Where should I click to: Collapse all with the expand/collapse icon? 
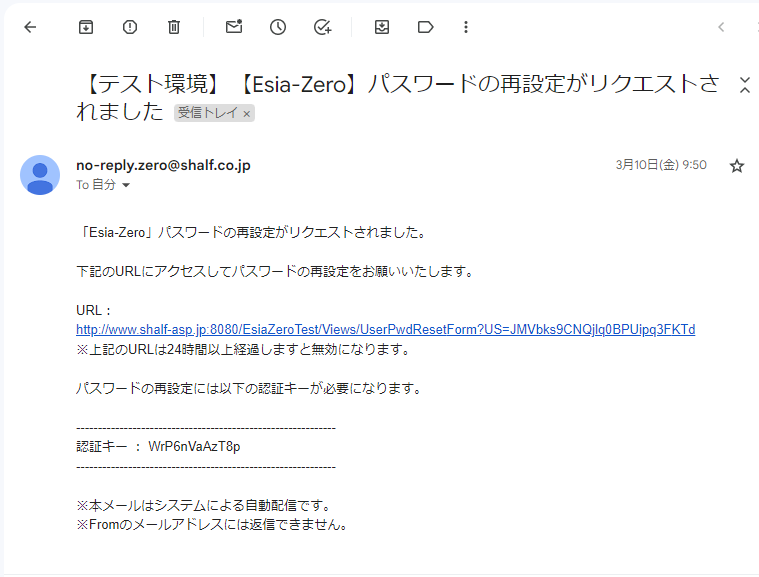coord(745,85)
